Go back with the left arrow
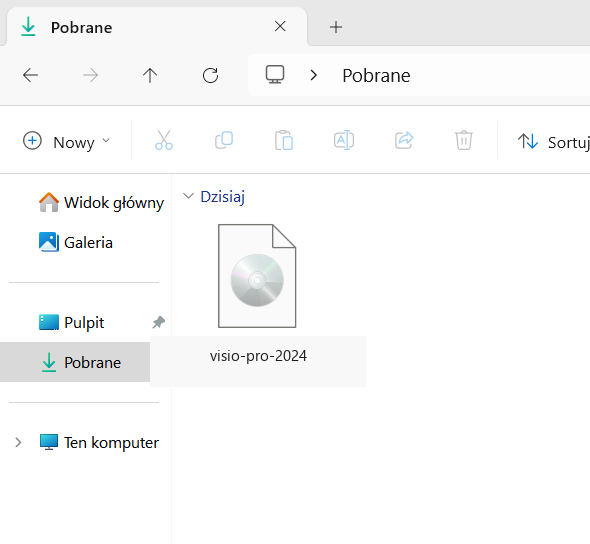 30,75
